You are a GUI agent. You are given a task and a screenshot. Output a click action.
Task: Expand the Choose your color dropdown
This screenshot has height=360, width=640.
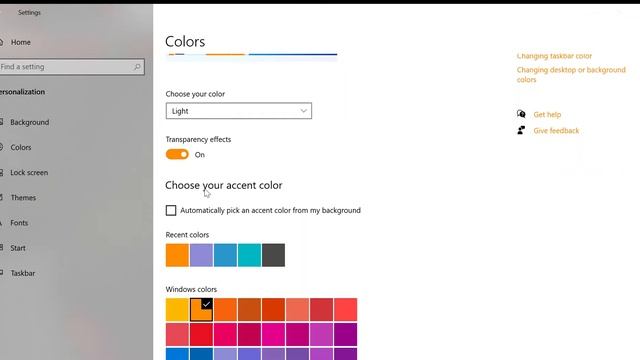(x=239, y=111)
